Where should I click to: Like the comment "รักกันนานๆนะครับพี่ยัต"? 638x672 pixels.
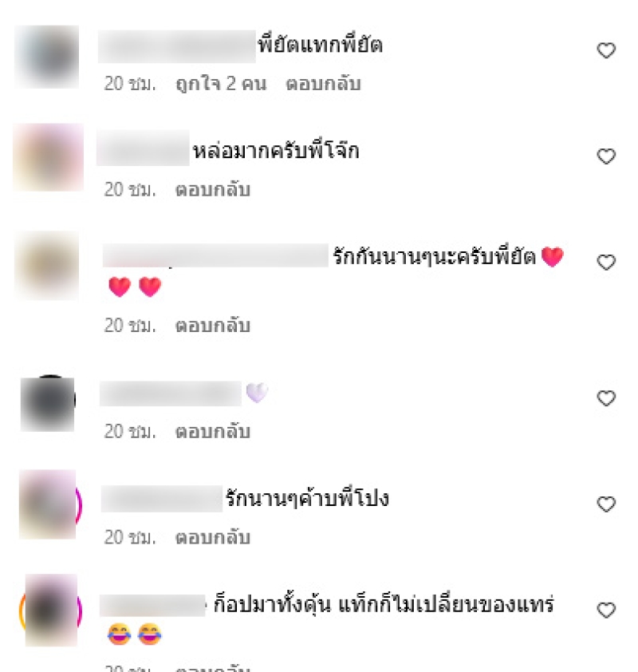606,263
